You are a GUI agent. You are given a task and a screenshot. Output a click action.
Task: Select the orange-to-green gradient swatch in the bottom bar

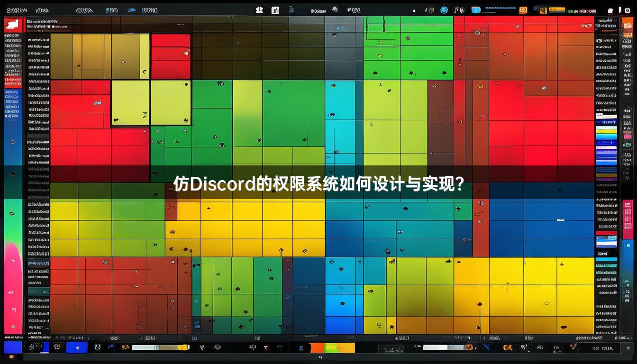pos(333,348)
